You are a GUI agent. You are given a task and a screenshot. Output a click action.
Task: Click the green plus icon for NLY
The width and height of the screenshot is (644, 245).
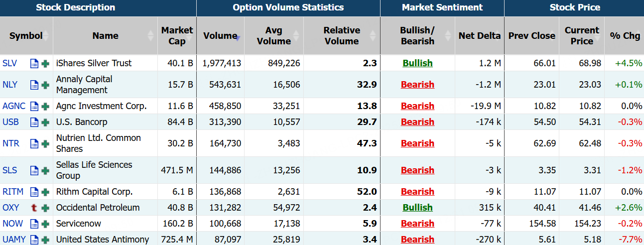point(45,85)
